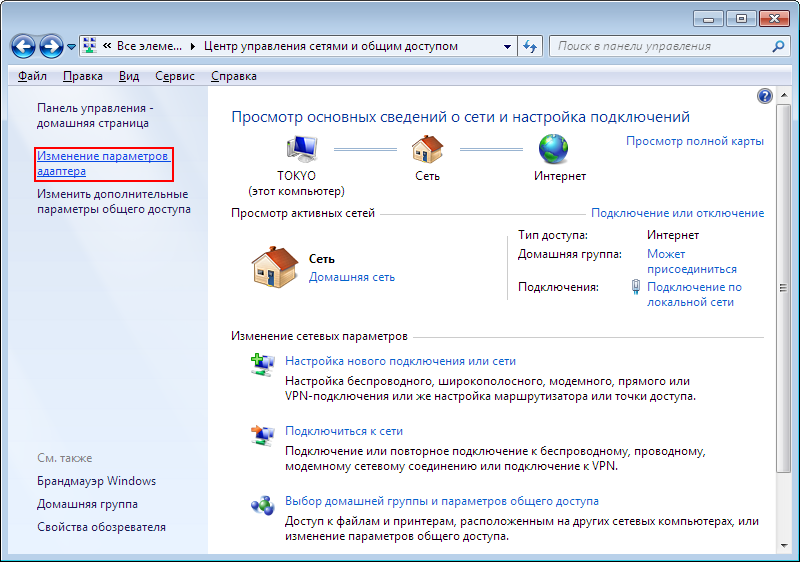Click the magnifier search icon

(x=778, y=46)
